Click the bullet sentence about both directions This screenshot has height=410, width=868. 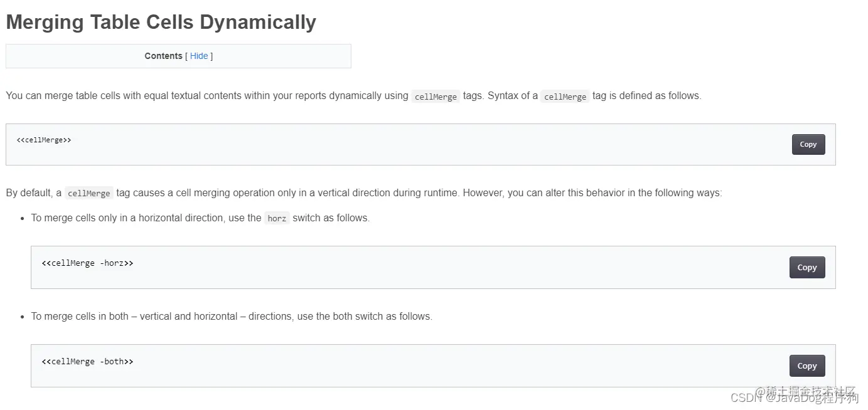click(x=232, y=317)
